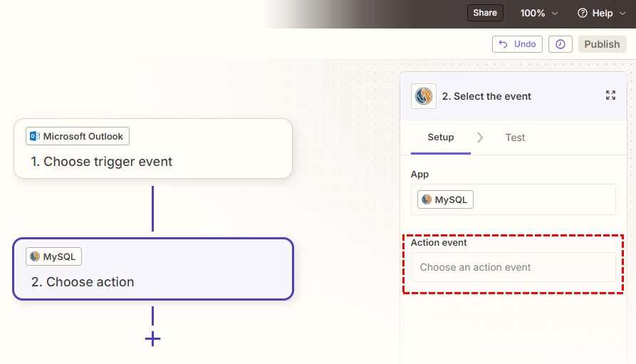Select the 'Choose action' step text
This screenshot has width=636, height=364.
click(x=83, y=282)
